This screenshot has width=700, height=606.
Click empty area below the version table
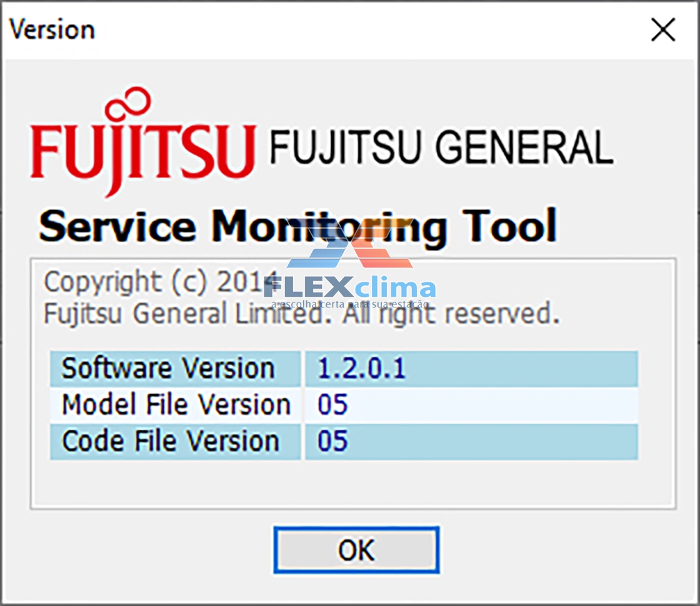pyautogui.click(x=352, y=484)
